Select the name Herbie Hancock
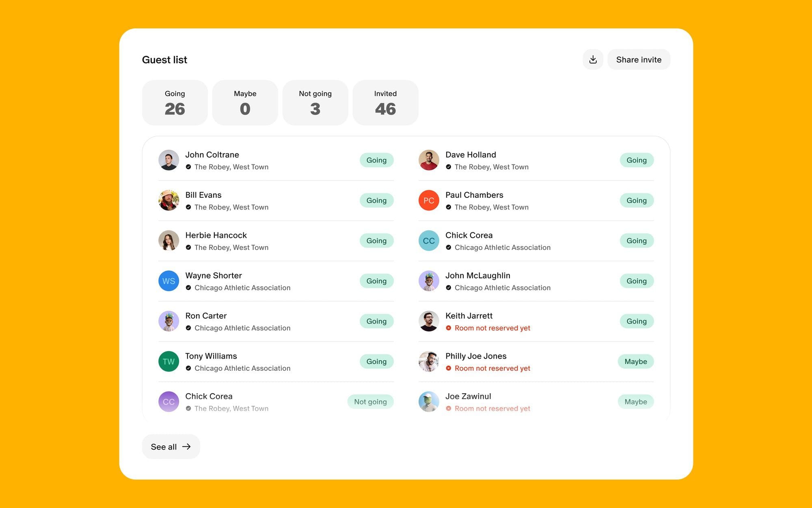Viewport: 812px width, 508px height. tap(216, 235)
